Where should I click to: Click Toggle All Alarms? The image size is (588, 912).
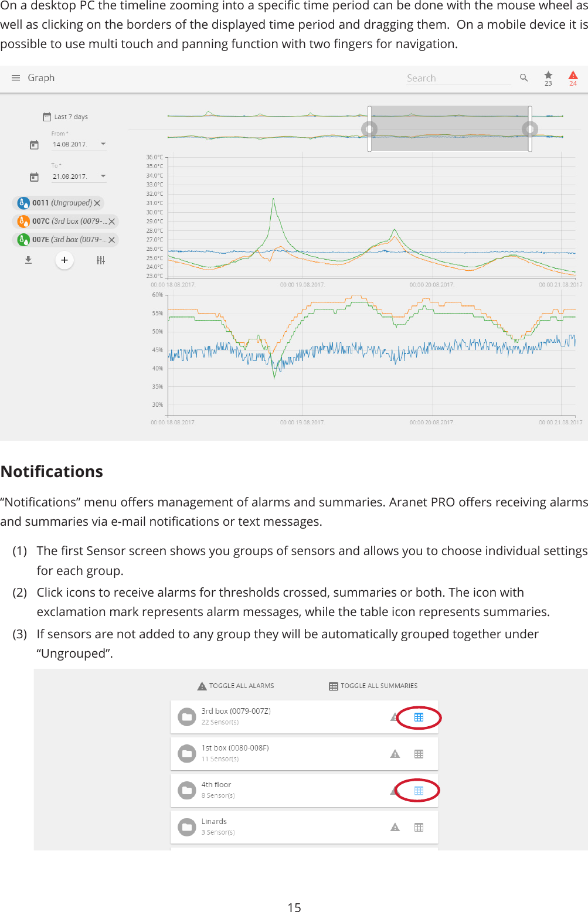pyautogui.click(x=236, y=686)
